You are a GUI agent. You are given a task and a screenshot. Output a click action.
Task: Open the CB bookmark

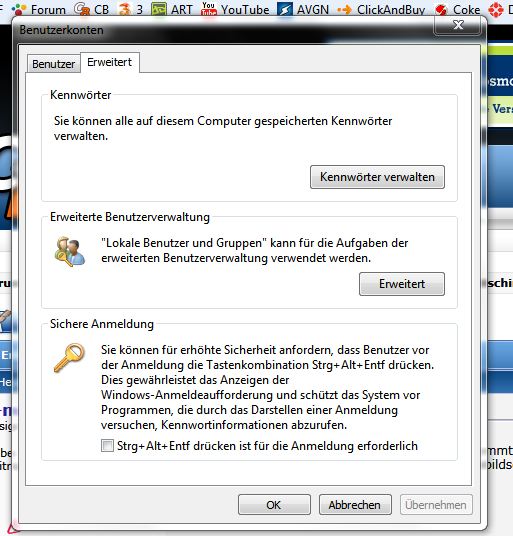pos(92,9)
